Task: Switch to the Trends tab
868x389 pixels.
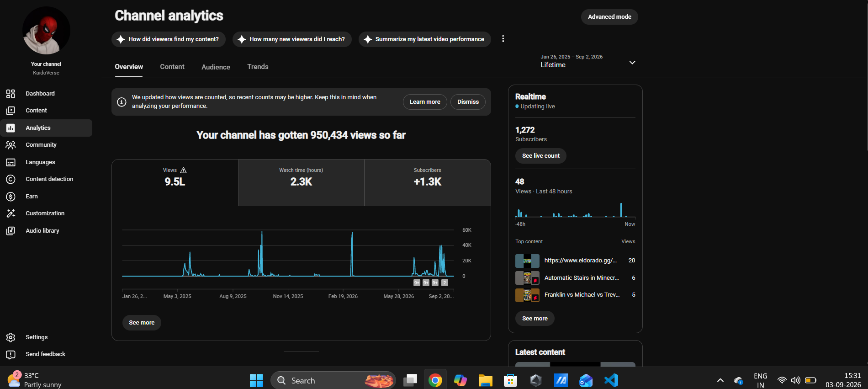Action: coord(258,67)
